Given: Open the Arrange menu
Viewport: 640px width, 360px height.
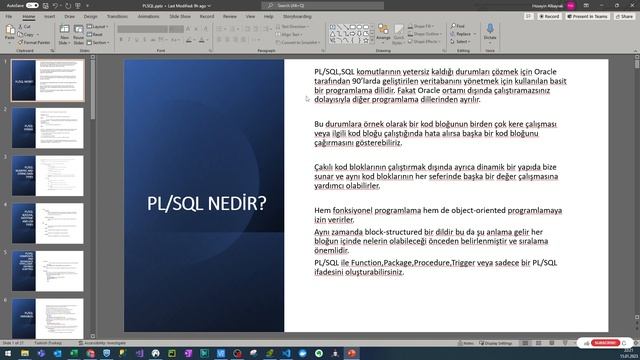Looking at the screenshot, I should click(x=383, y=33).
